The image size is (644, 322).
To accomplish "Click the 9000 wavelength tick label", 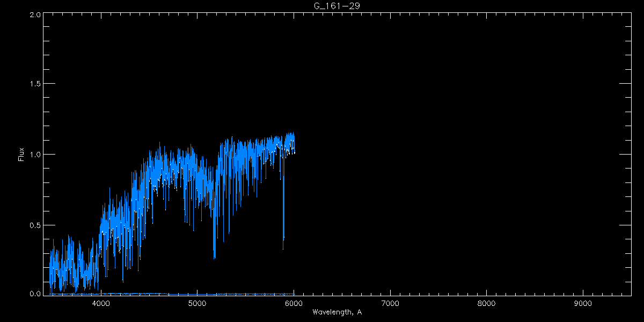I will point(583,303).
